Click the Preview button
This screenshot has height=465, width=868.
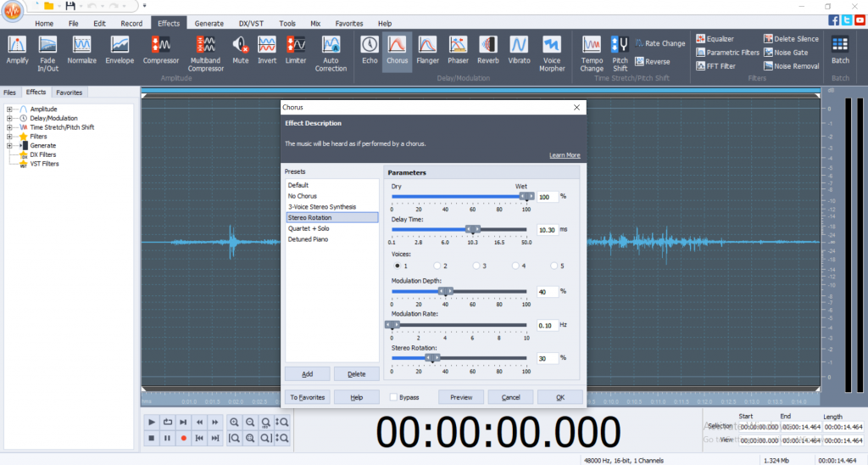point(460,397)
